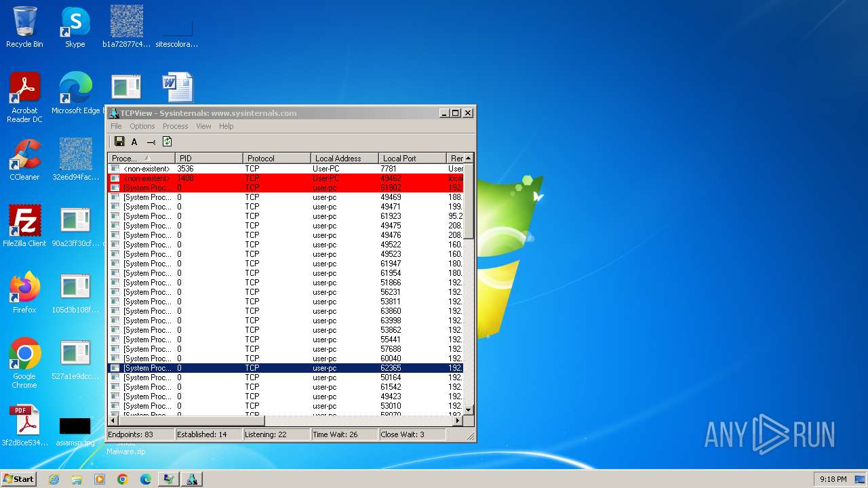
Task: Click the Endpoints: 83 status bar entry
Action: pyautogui.click(x=141, y=434)
